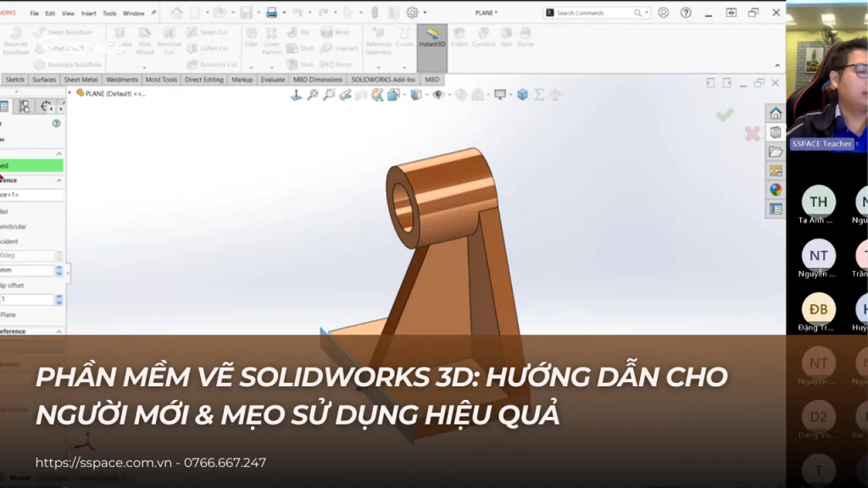Open View Palette icon in task pane
The height and width of the screenshot is (488, 868).
click(776, 170)
